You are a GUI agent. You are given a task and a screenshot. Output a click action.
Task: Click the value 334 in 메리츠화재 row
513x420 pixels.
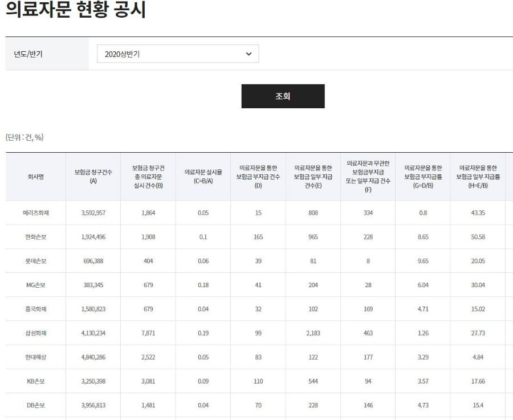(368, 213)
